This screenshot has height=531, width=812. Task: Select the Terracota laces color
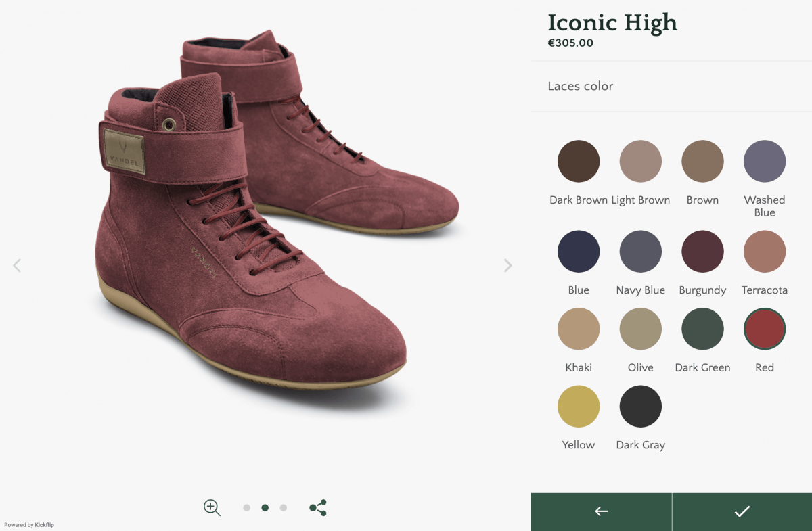click(x=765, y=252)
